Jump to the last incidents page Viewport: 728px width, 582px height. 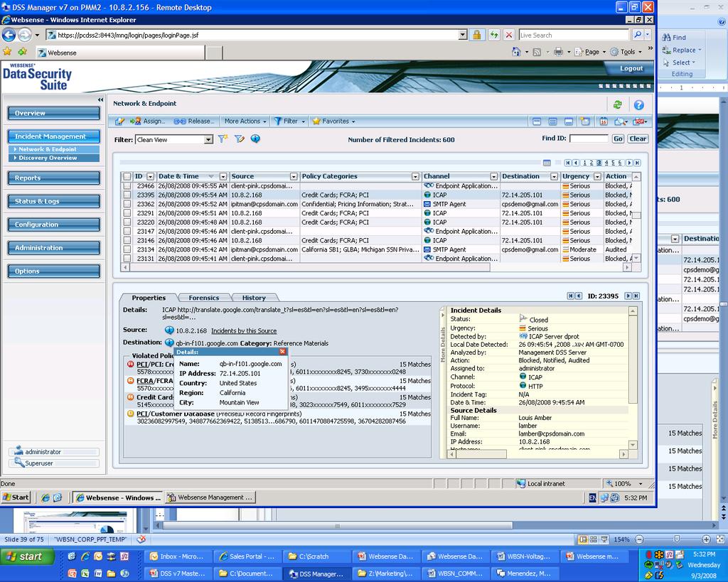pos(638,163)
